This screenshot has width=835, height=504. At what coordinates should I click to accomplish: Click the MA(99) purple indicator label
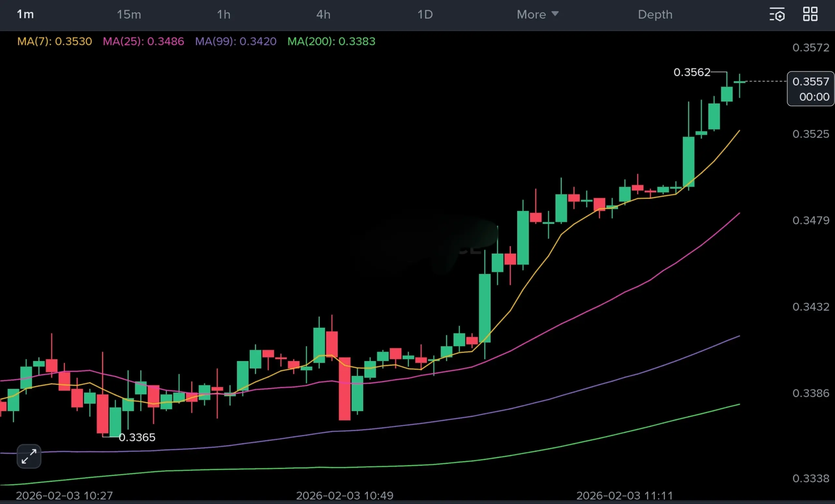(235, 41)
